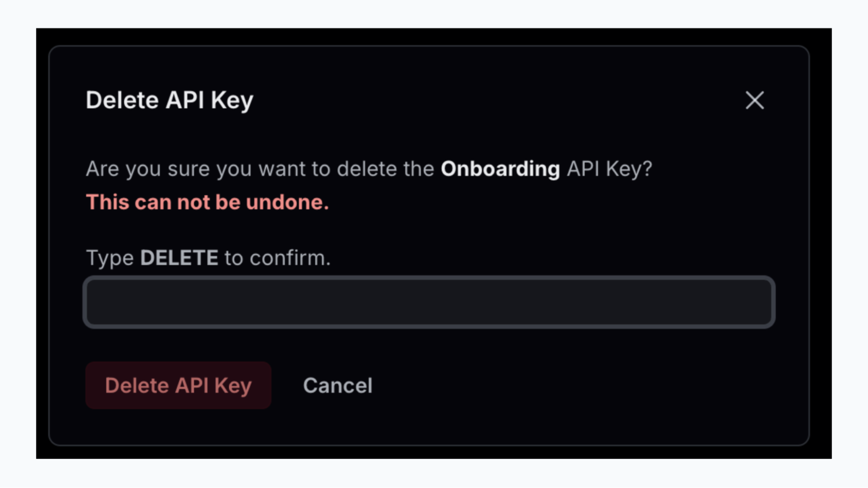Click the red warning text
Viewport: 868px width, 488px height.
coord(208,202)
